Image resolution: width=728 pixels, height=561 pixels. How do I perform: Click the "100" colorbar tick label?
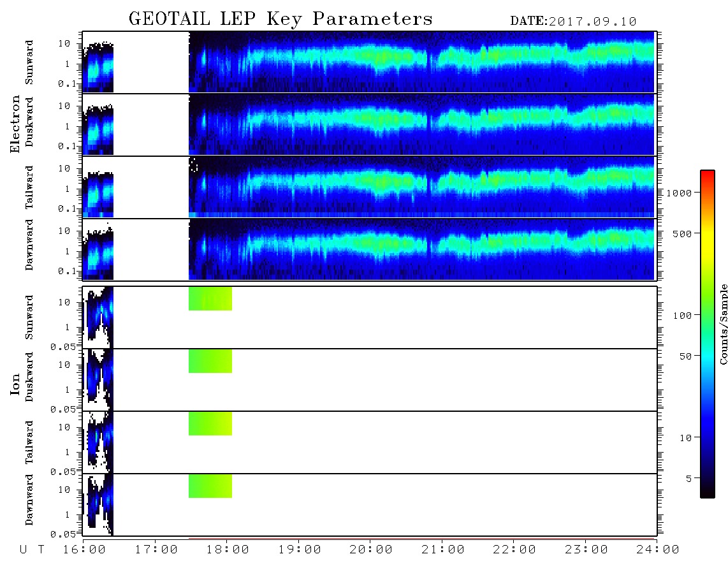[683, 316]
